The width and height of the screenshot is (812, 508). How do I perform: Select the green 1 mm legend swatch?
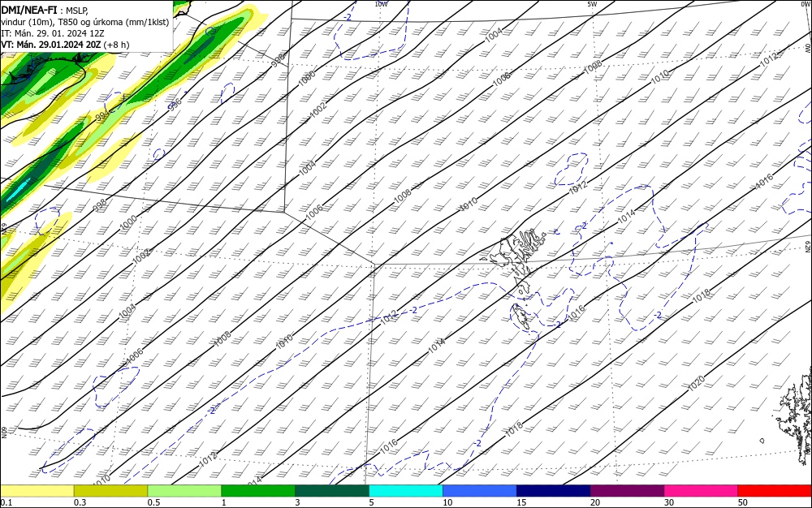click(258, 491)
